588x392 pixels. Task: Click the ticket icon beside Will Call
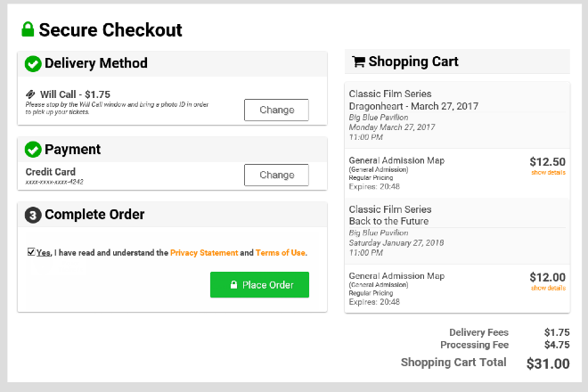click(x=30, y=94)
